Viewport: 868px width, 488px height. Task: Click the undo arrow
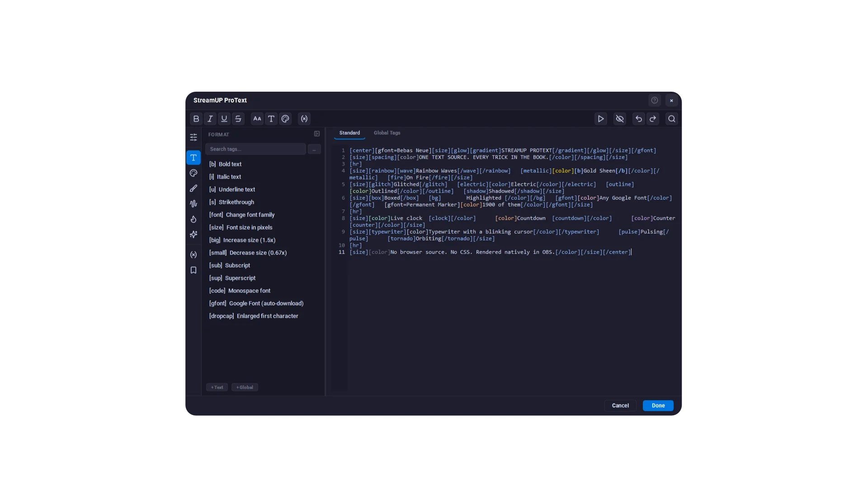639,119
